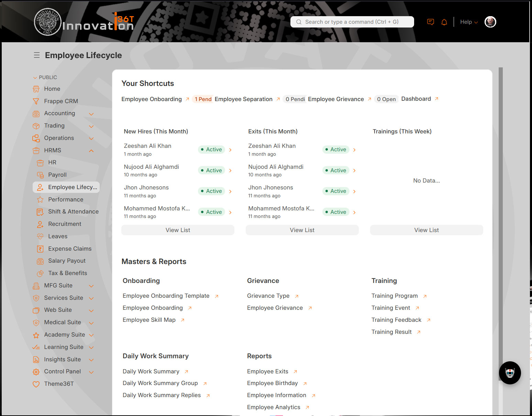Open the Help dropdown menu
Image resolution: width=532 pixels, height=416 pixels.
(469, 22)
